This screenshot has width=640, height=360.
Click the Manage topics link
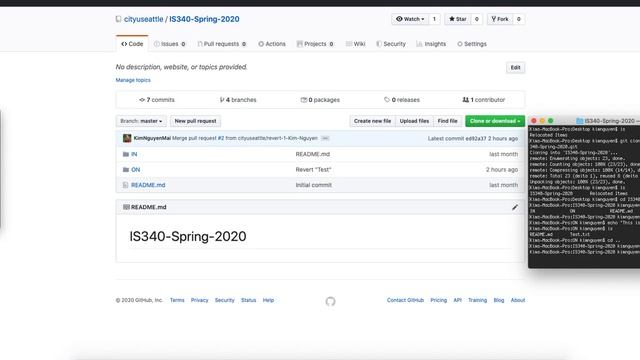click(133, 80)
